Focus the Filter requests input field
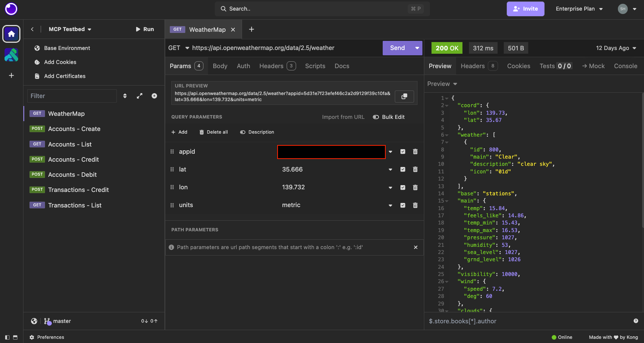 [72, 96]
